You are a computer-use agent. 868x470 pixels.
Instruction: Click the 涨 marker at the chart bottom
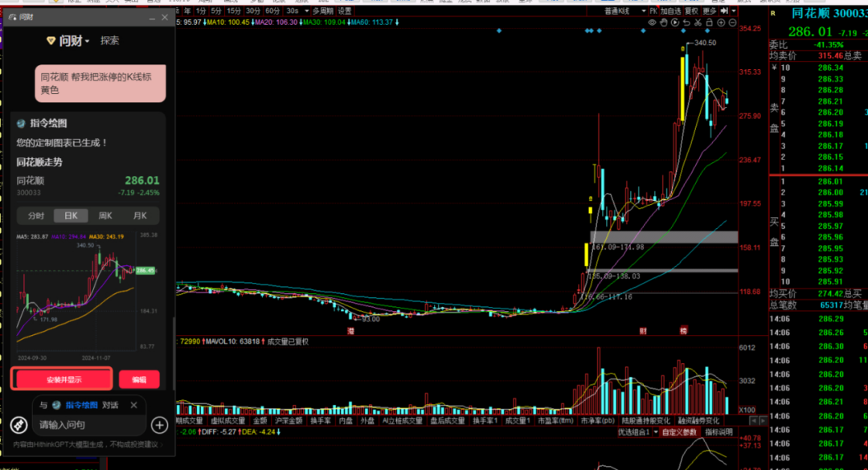(350, 331)
